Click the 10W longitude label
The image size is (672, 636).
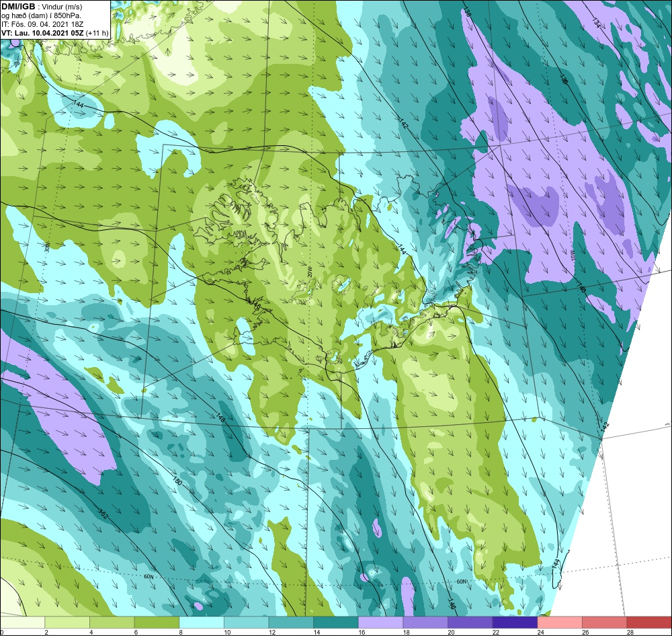click(x=572, y=256)
